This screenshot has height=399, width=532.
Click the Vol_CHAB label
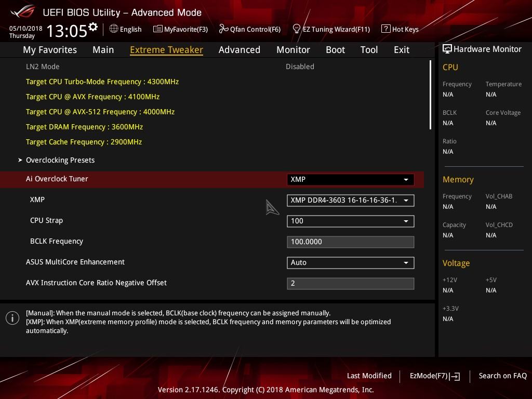[x=499, y=196]
